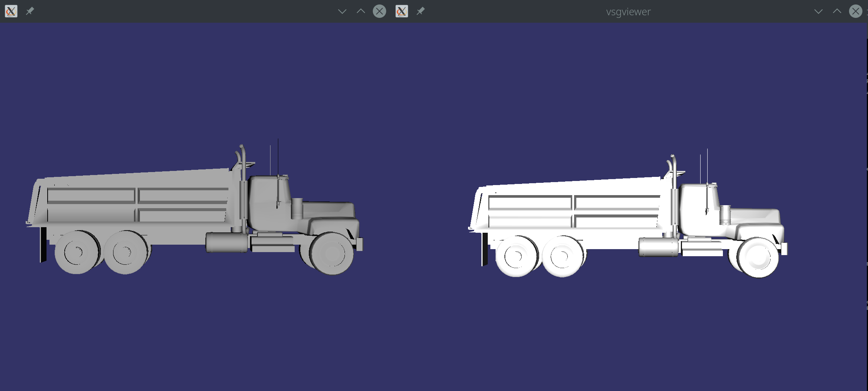
Task: Click the gray circular X icon near the title center
Action: click(x=379, y=11)
